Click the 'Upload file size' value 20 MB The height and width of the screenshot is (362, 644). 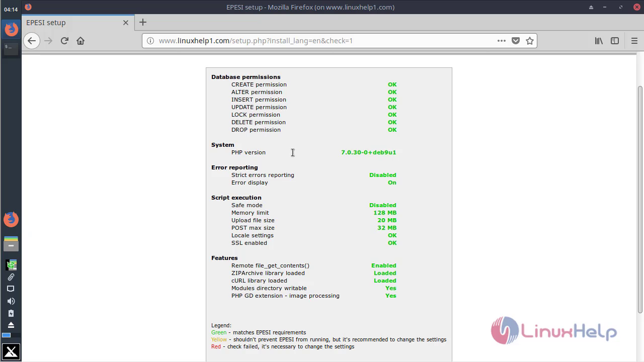387,220
